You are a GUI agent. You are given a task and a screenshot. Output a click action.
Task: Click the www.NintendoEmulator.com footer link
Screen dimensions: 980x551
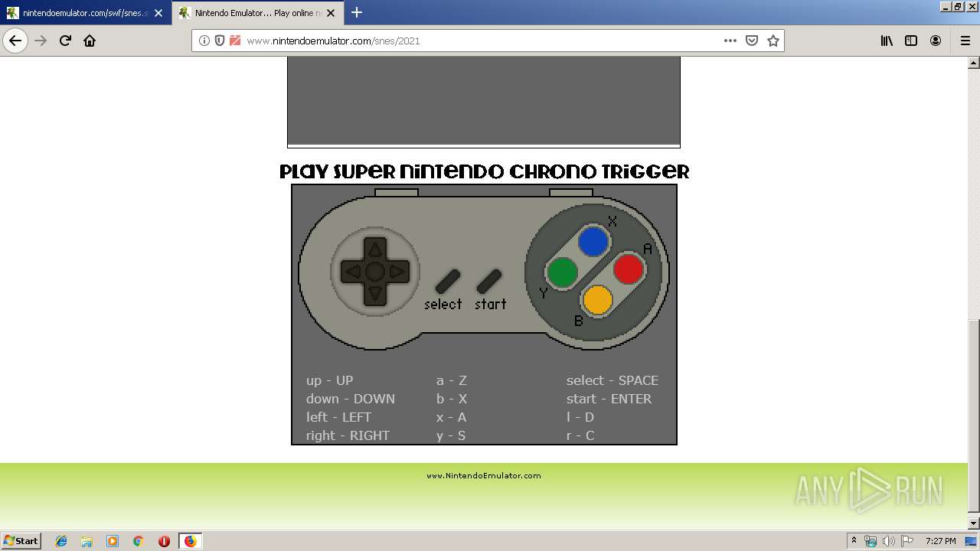pos(484,475)
